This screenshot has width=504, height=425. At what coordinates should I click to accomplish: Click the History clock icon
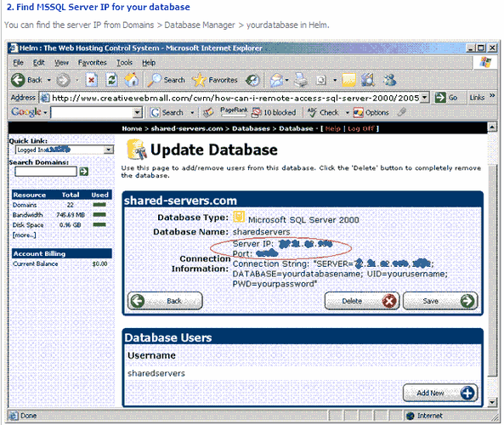coord(252,80)
